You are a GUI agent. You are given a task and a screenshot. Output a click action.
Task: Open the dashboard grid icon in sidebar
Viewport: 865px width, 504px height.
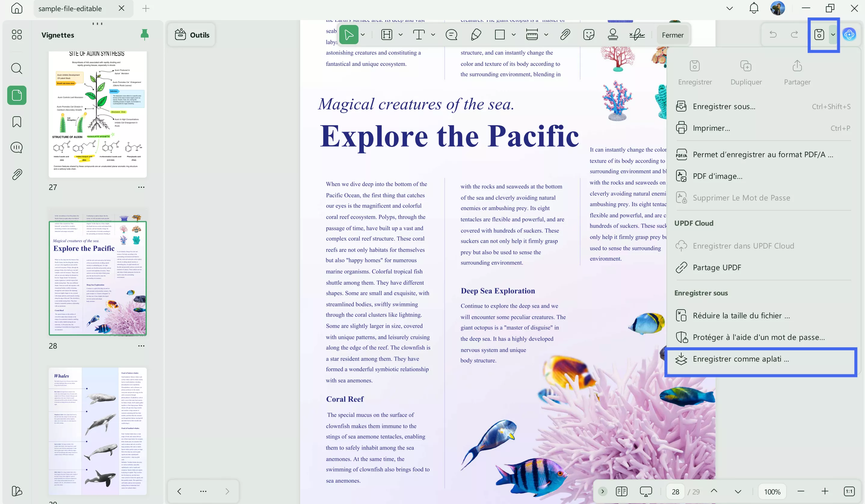coord(17,35)
